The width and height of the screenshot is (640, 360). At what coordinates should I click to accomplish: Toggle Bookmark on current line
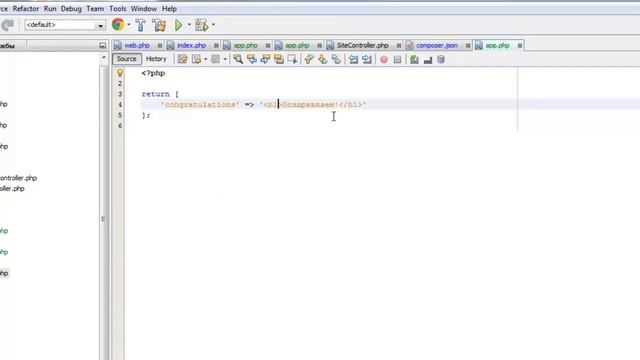pos(336,60)
